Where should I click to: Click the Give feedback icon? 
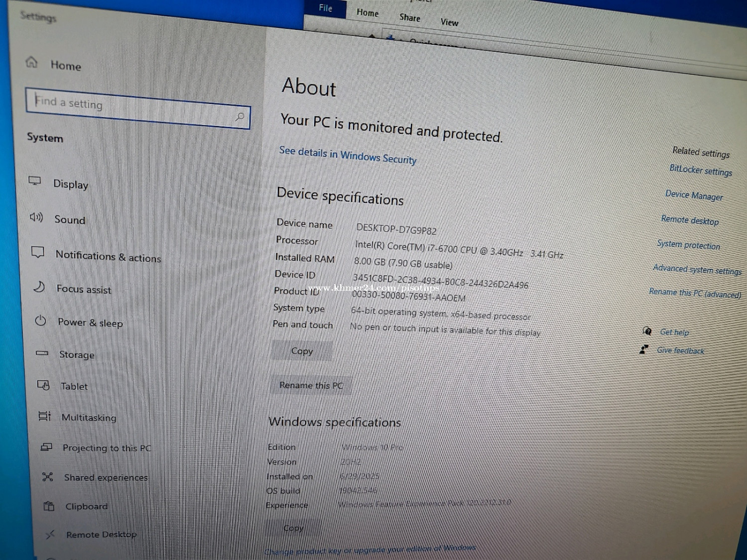[x=643, y=349]
